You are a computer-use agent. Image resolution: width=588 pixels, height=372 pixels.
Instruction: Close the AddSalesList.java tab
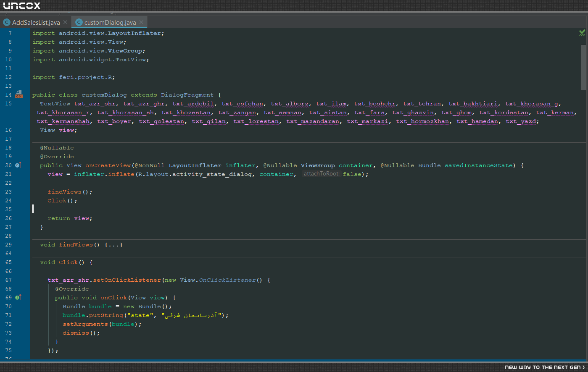click(65, 22)
